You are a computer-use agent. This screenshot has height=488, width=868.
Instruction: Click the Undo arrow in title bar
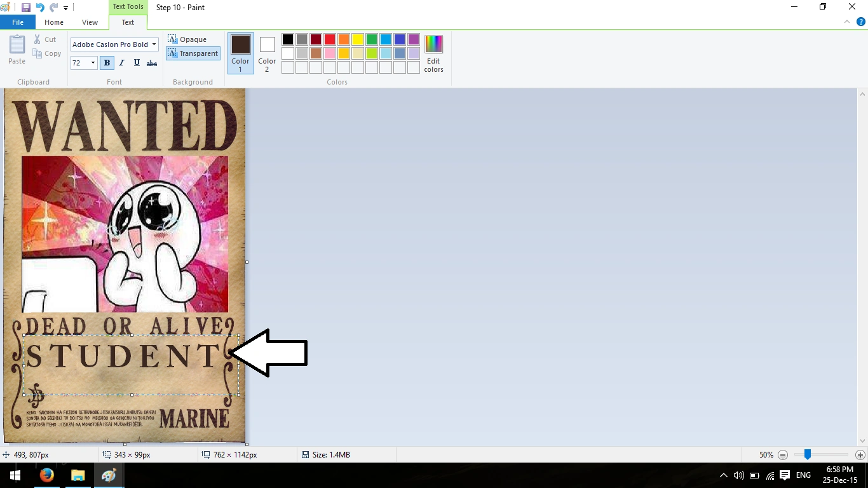(40, 8)
